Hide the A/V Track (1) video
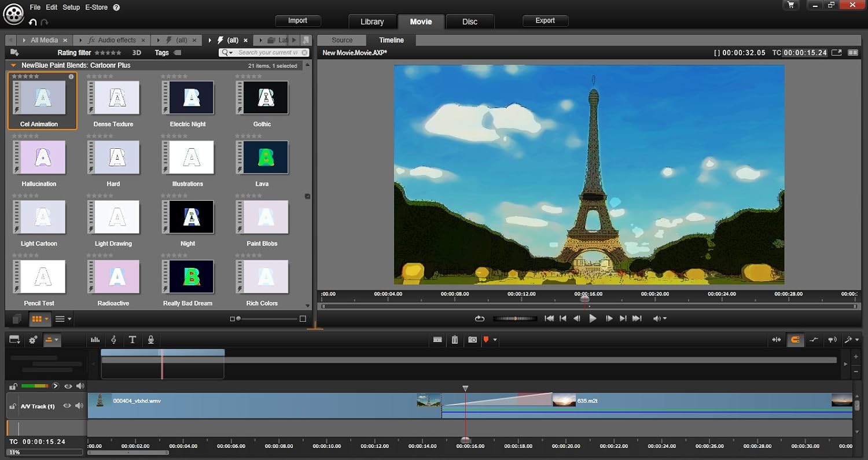The image size is (868, 460). coord(67,406)
